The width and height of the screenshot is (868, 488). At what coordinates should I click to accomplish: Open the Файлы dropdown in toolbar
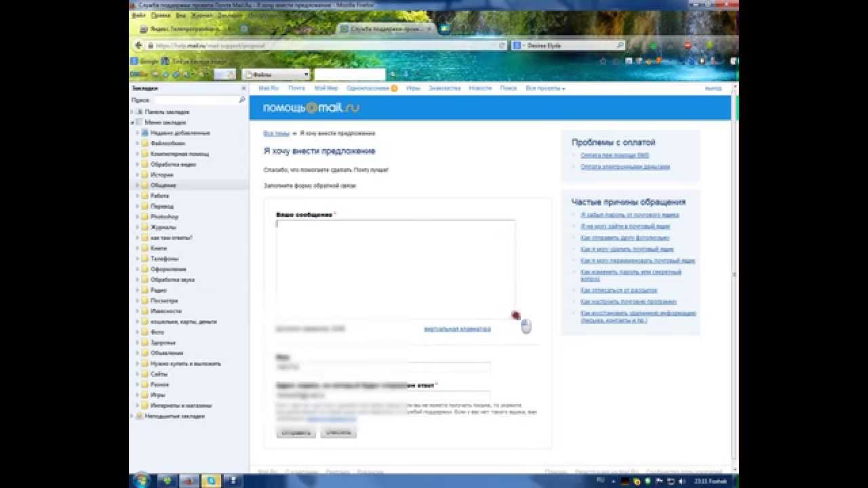click(276, 75)
